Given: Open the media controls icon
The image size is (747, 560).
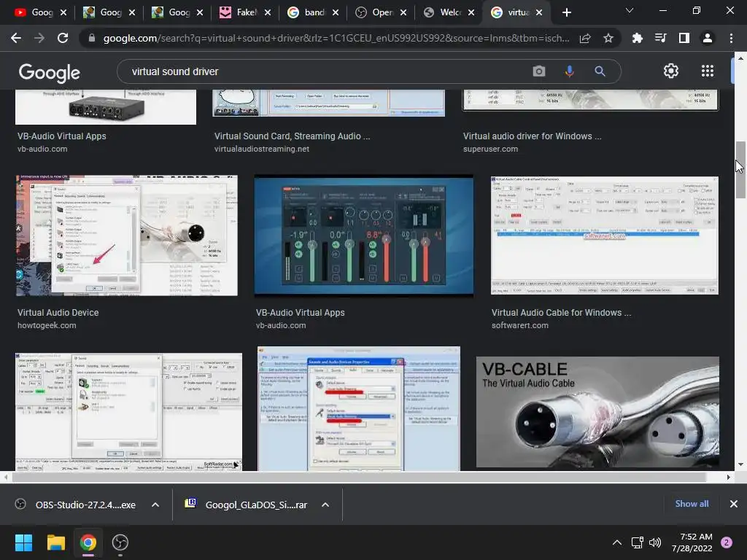Looking at the screenshot, I should pos(660,38).
